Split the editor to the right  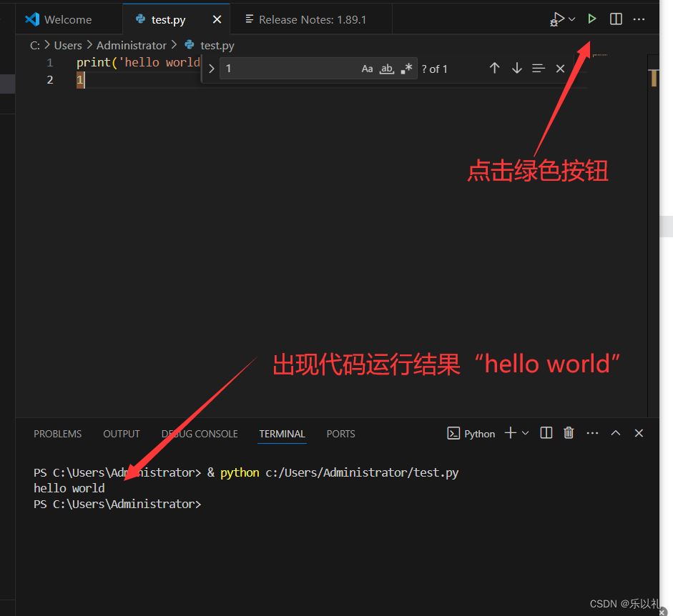pos(616,19)
